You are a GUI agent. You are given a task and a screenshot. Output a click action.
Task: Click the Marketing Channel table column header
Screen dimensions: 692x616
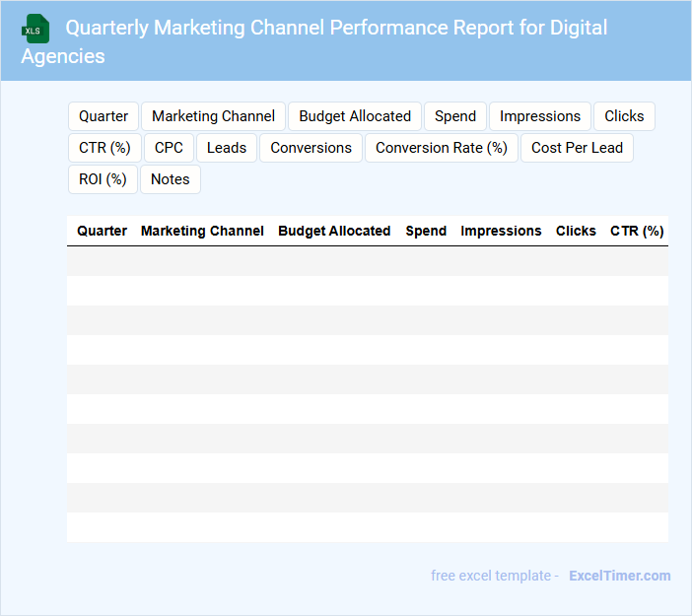tap(202, 231)
